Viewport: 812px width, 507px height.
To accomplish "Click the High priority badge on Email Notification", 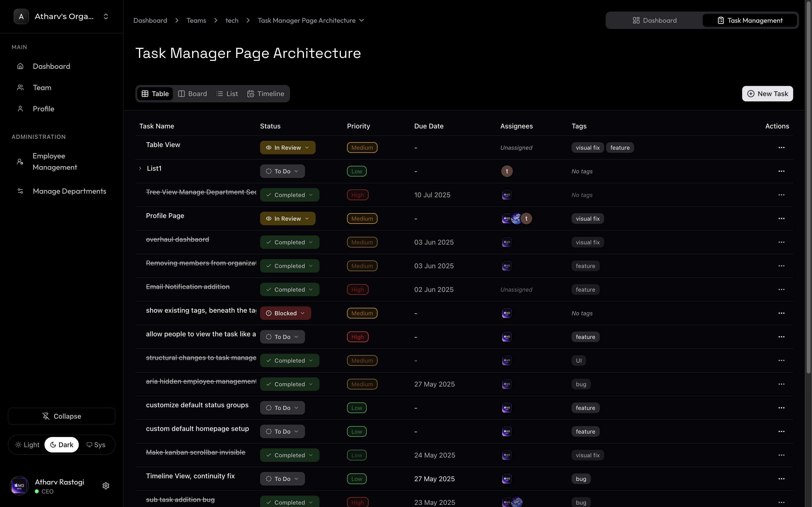I will coord(357,290).
